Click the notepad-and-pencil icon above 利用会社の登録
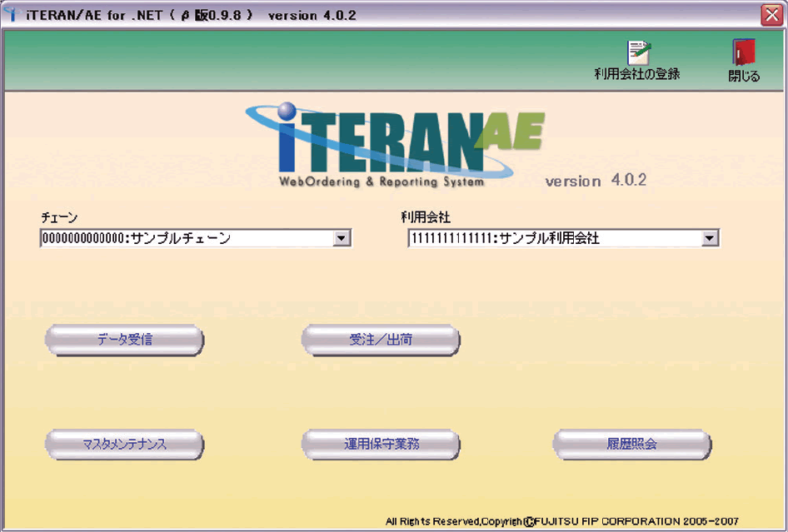This screenshot has height=532, width=788. [636, 50]
